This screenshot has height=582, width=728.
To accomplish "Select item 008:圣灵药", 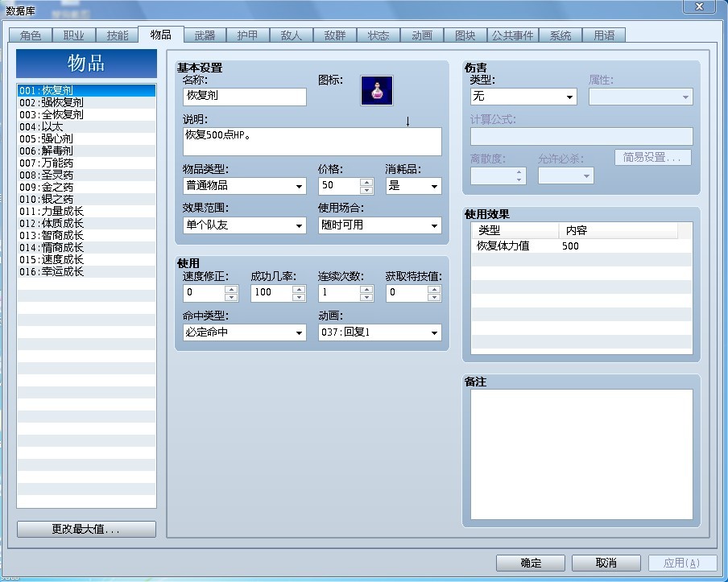I will (x=86, y=175).
